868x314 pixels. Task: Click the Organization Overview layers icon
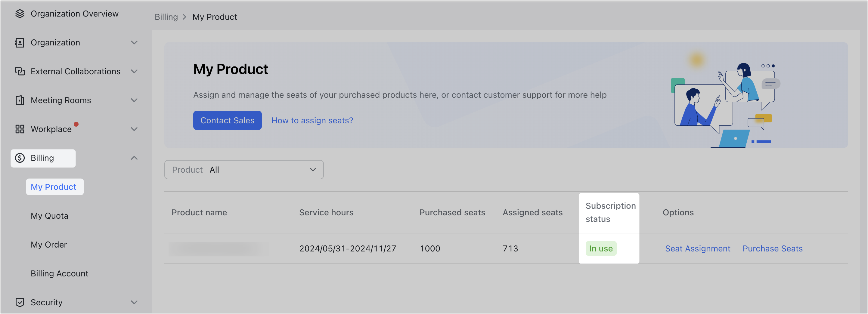[x=20, y=14]
